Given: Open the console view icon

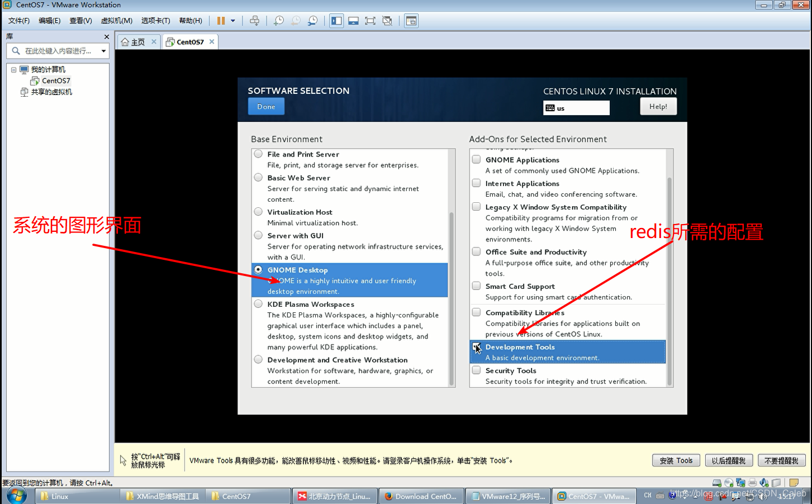Looking at the screenshot, I should point(411,21).
